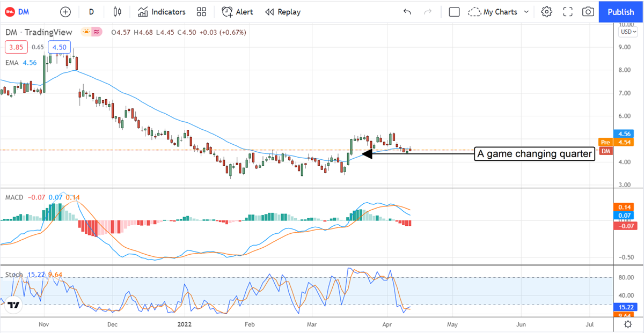Screen dimensions: 644x333
Task: Click the 0.07 MACD line axis label
Action: 624,216
